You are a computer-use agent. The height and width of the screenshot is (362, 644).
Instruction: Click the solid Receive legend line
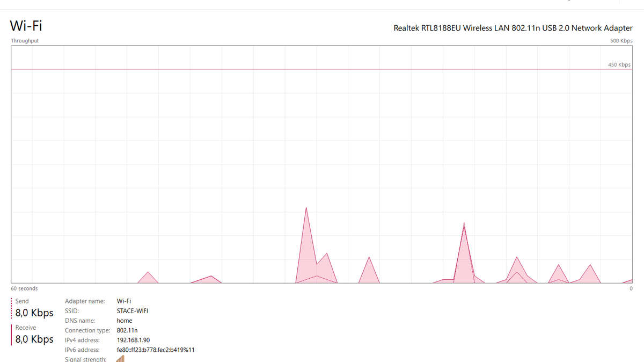point(11,334)
